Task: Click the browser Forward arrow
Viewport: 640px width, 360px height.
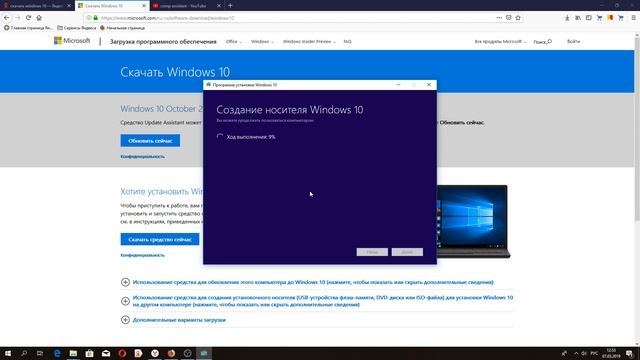Action: 18,18
